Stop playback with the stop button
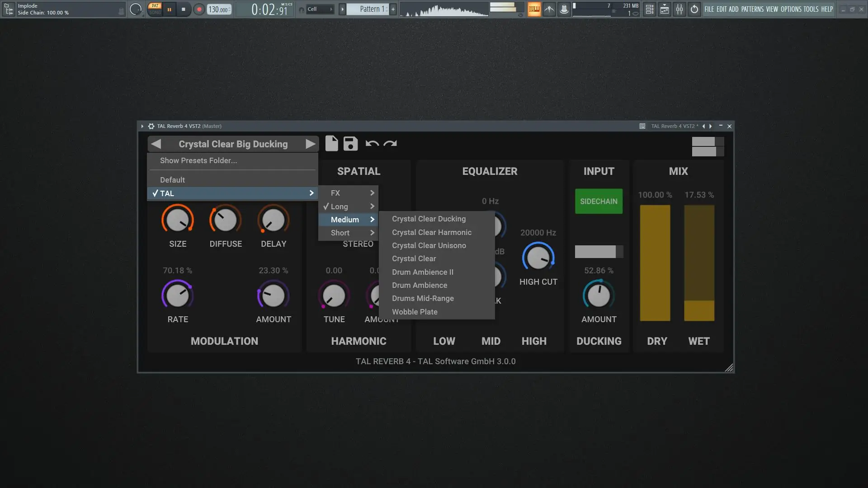This screenshot has height=488, width=868. coord(183,9)
